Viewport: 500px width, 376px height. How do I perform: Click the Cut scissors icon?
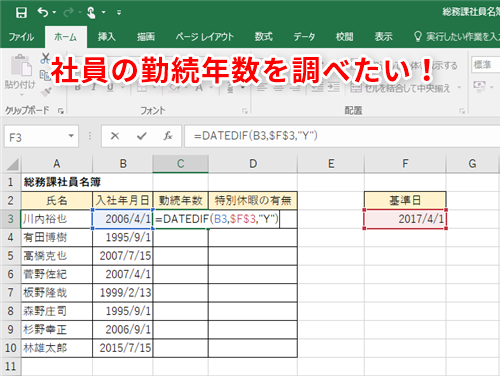45,58
